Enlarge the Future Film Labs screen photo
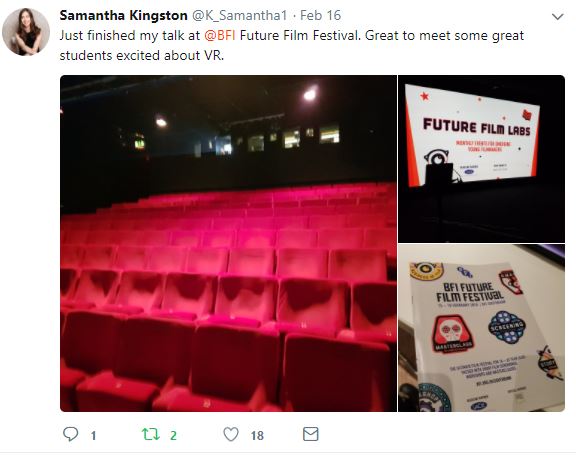The height and width of the screenshot is (455, 576). tap(482, 159)
